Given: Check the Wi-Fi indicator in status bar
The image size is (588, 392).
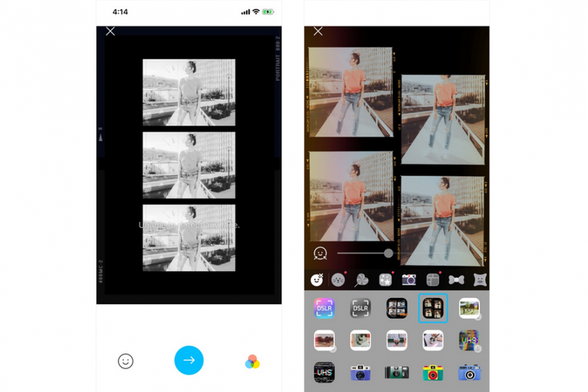Looking at the screenshot, I should (256, 12).
